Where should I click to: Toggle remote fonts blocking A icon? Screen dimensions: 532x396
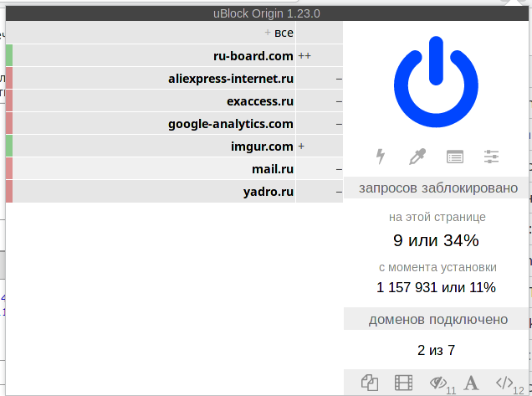coord(471,383)
